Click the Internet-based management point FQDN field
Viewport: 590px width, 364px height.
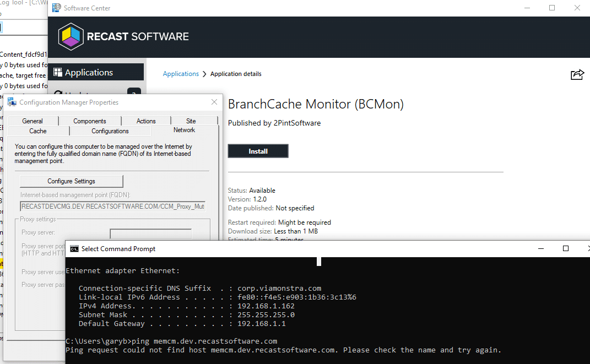[112, 207]
